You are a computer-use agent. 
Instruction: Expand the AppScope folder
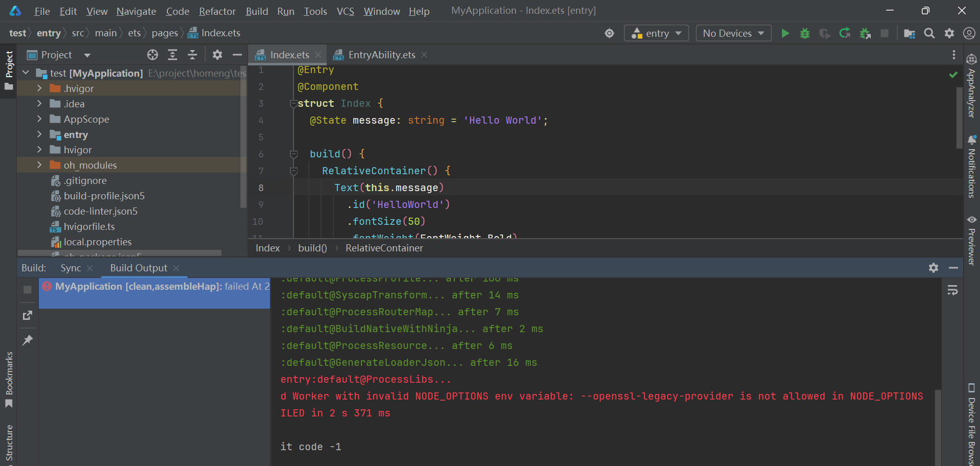point(39,119)
